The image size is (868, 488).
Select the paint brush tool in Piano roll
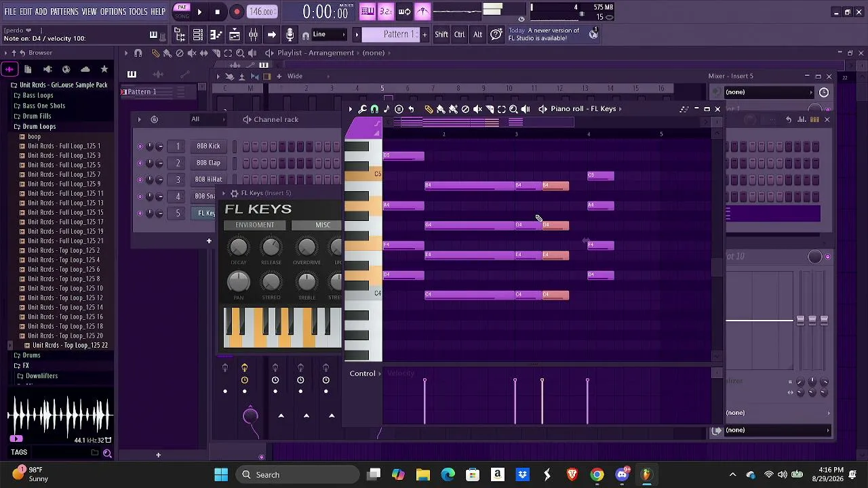coord(441,109)
